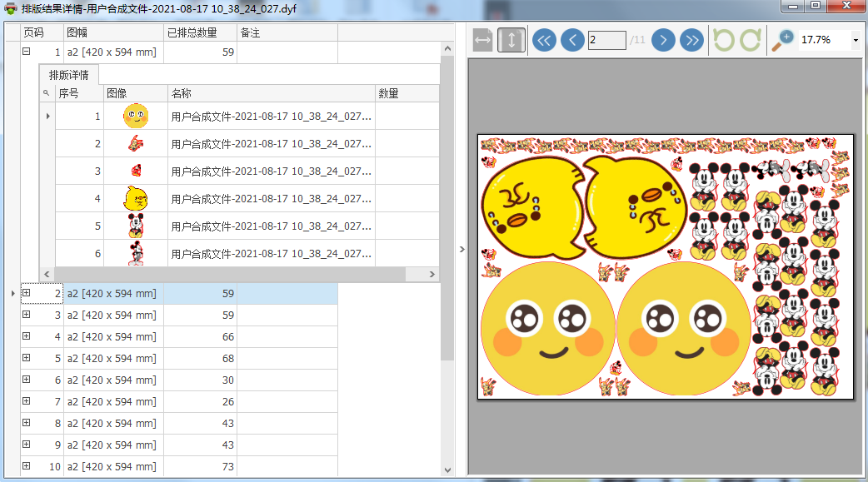
Task: Select the 排版详情 tab
Action: click(x=69, y=75)
